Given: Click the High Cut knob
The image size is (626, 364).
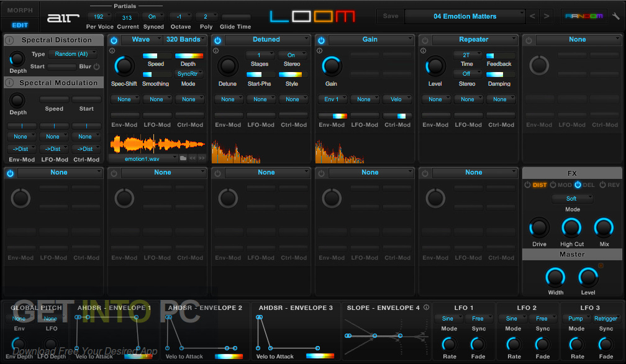Looking at the screenshot, I should pos(572,228).
